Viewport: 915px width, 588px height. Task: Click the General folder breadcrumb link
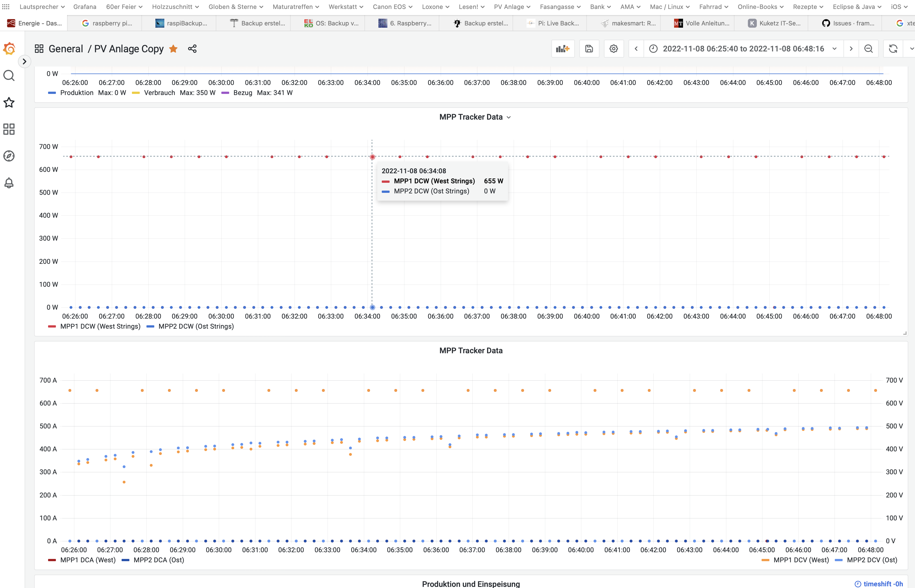pos(66,49)
